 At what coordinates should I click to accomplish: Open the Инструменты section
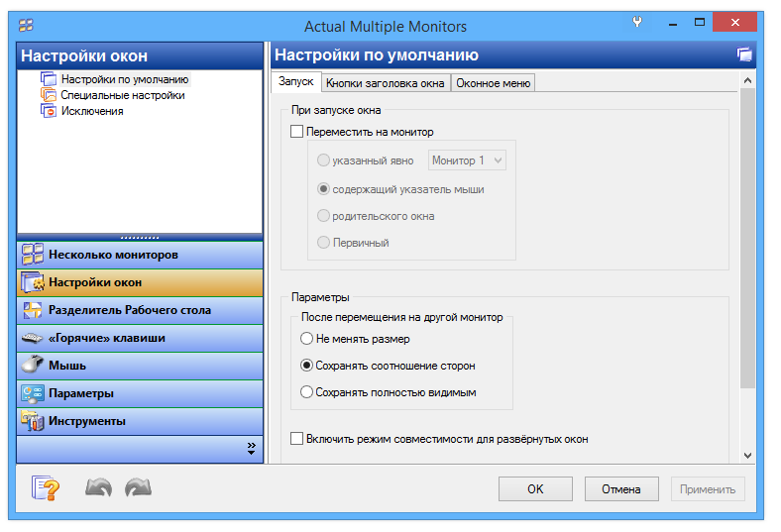pos(140,421)
